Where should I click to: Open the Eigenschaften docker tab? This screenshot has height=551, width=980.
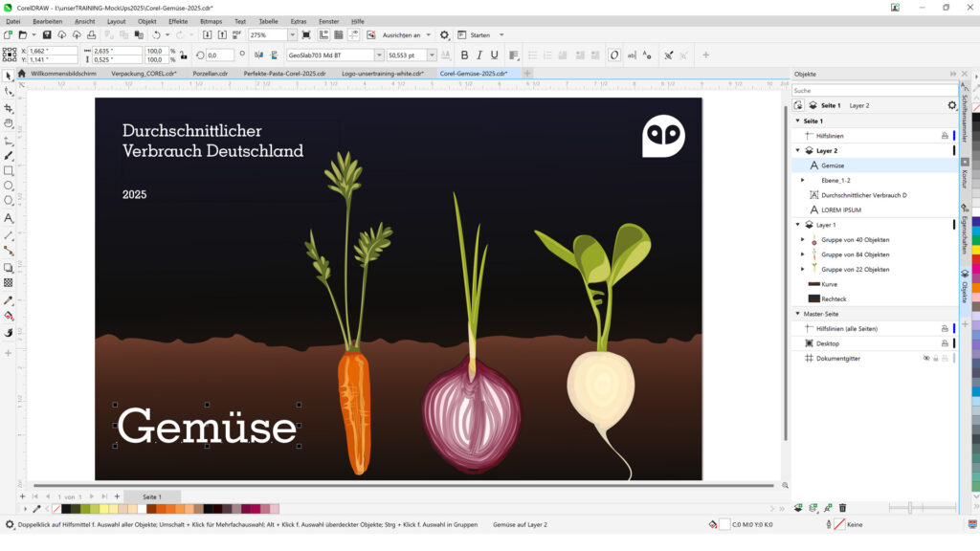coord(965,230)
